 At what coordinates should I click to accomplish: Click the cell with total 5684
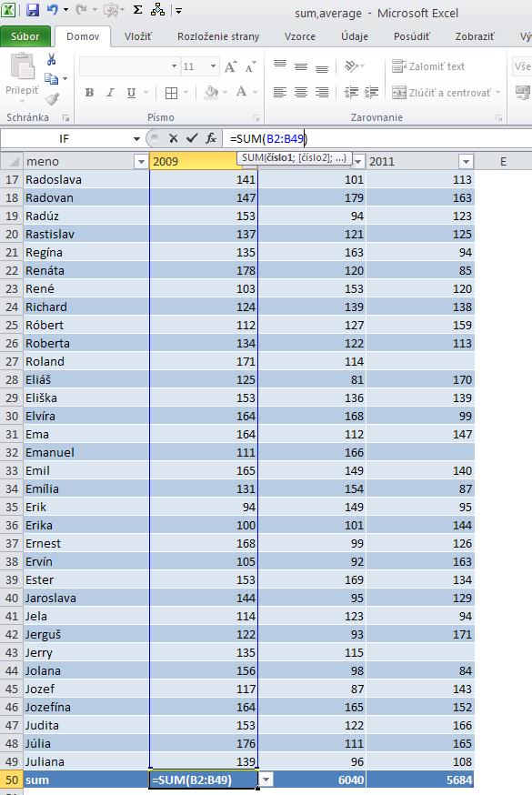pos(420,780)
